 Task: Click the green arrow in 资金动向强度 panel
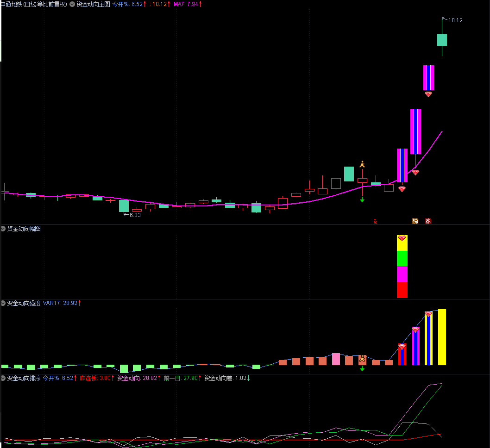coord(362,368)
